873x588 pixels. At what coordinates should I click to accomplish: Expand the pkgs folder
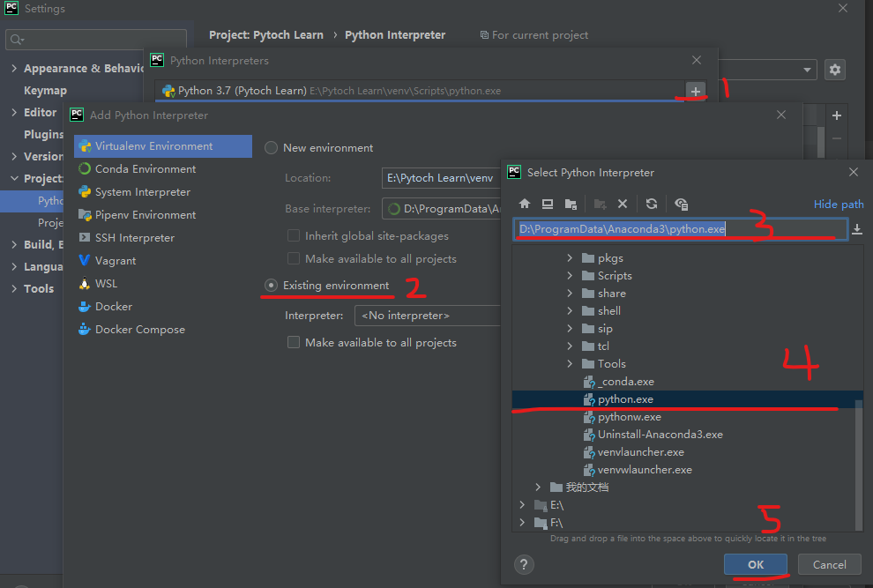point(570,257)
